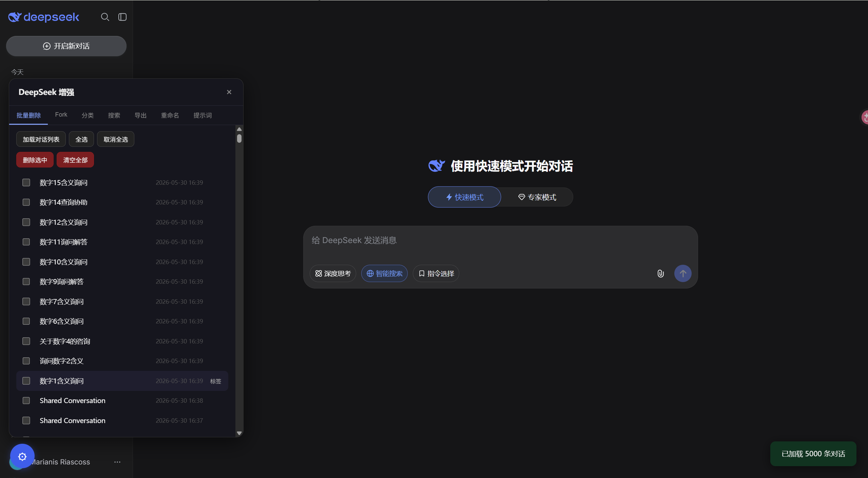Image resolution: width=868 pixels, height=478 pixels.
Task: Check the box for 数字15含义询问
Action: coord(26,183)
